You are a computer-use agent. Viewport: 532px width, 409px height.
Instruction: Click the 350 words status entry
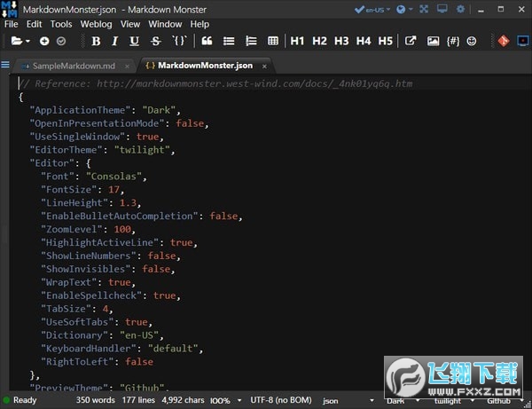(x=96, y=400)
